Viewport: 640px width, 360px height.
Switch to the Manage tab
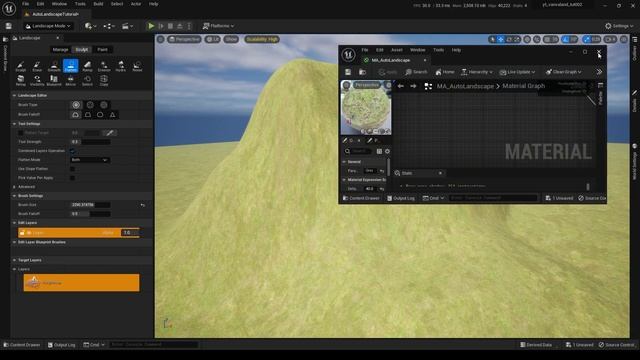coord(60,49)
